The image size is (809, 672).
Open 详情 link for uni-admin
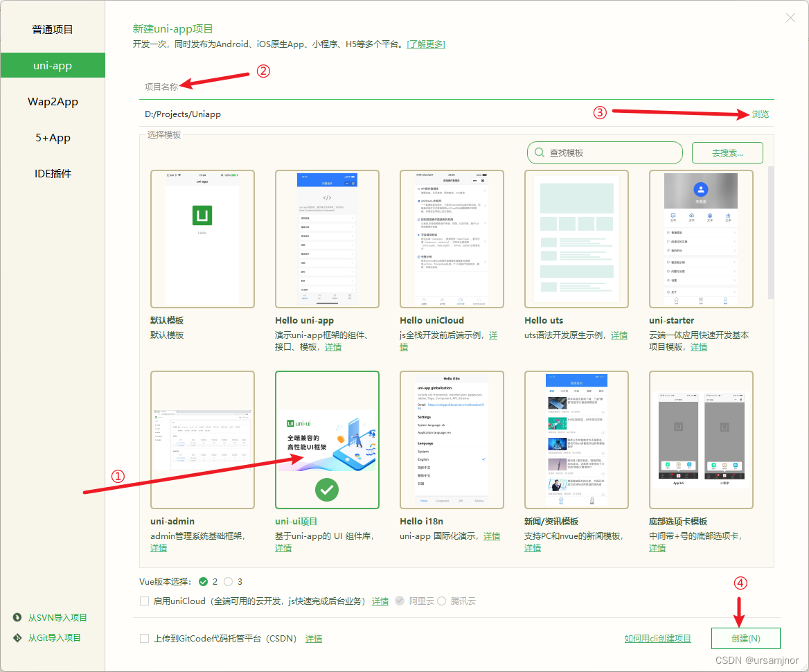[159, 547]
